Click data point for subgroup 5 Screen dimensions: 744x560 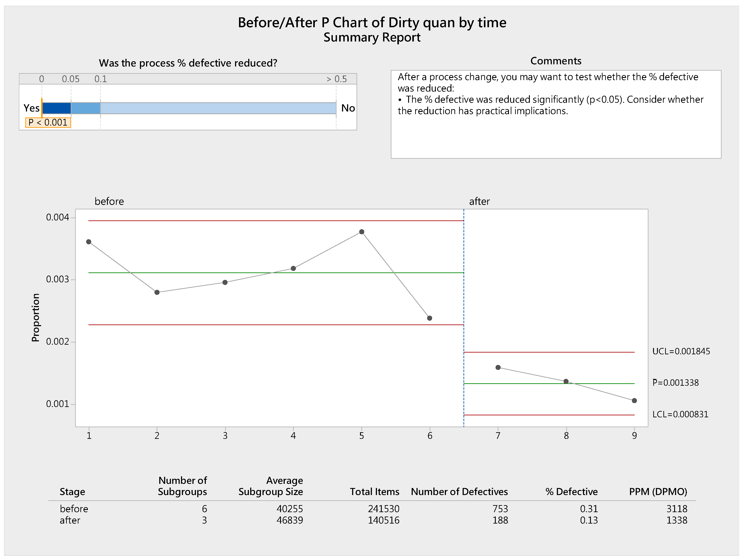(x=362, y=232)
